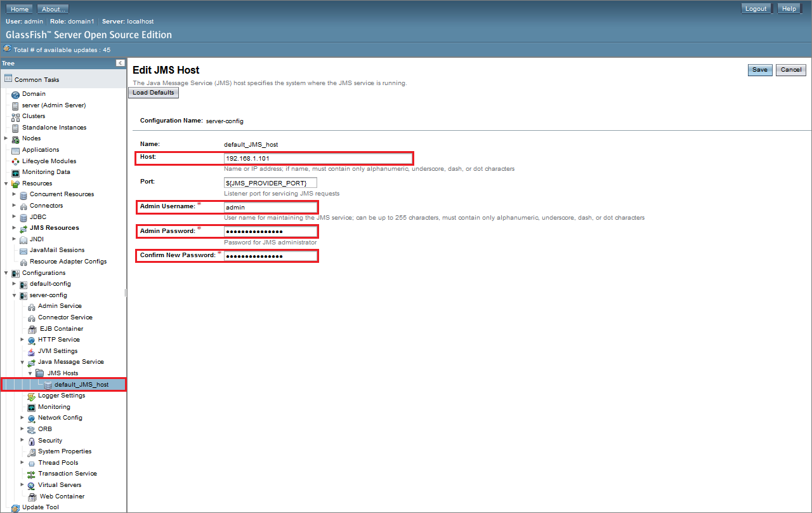This screenshot has width=812, height=513.
Task: Click the Transaction Service icon
Action: 32,474
